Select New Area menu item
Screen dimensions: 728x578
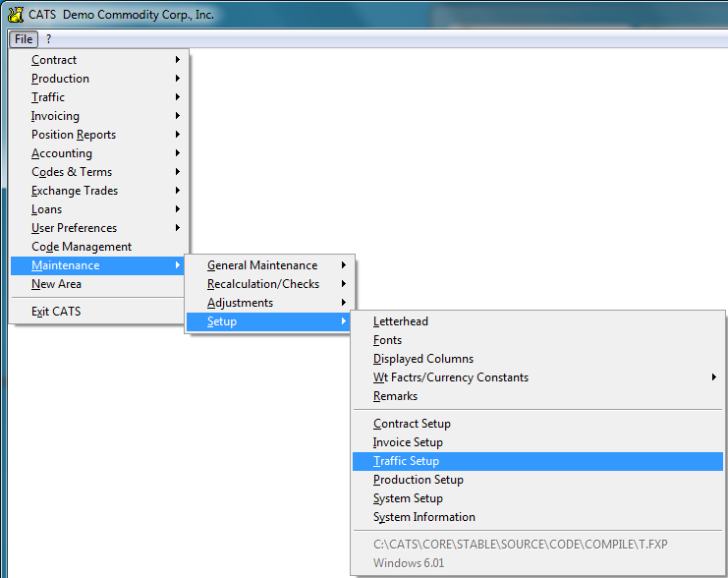pos(98,284)
